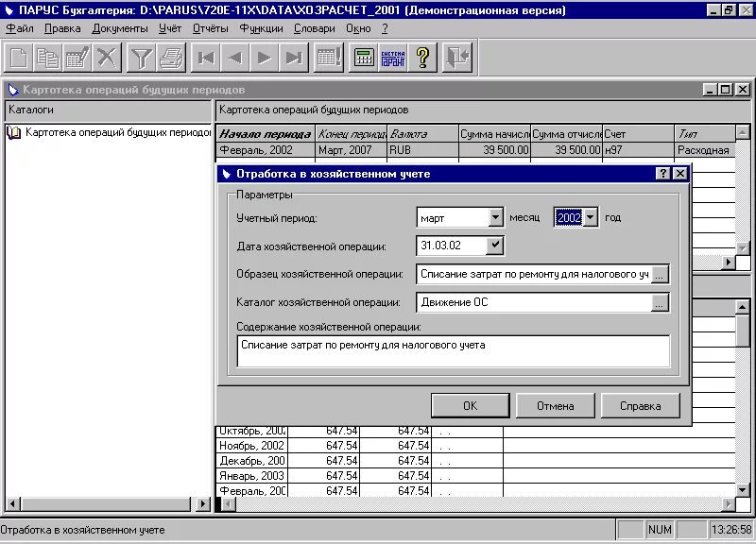
Task: Click the Март, 2007 cell
Action: click(352, 150)
